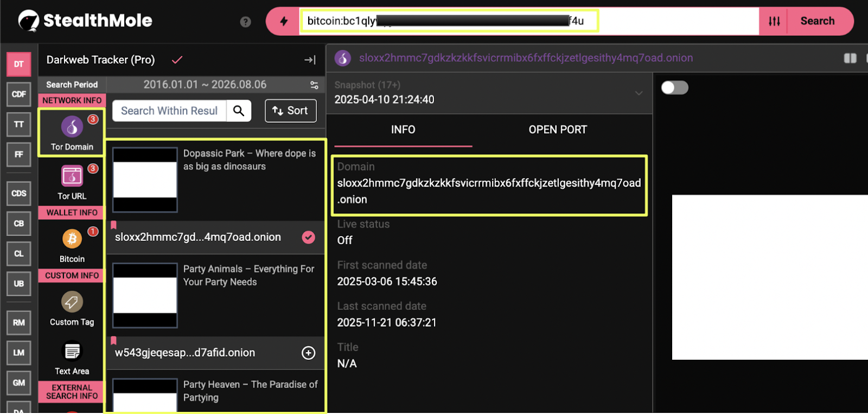Viewport: 868px width, 414px height.
Task: Click the Search button
Action: 818,21
